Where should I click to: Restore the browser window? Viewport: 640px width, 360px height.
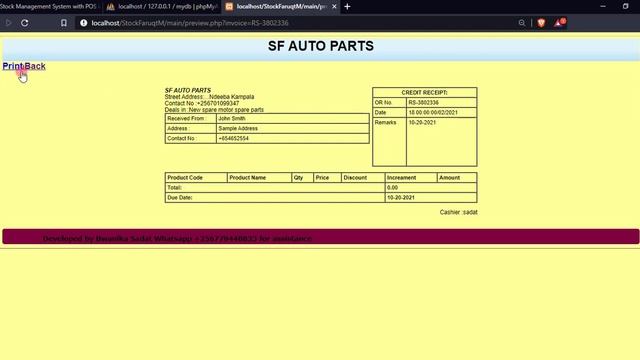626,7
